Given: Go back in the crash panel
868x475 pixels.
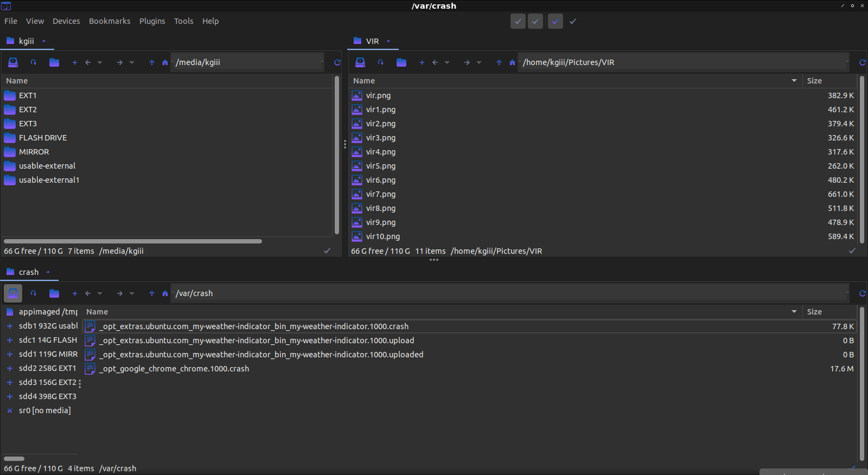Looking at the screenshot, I should pyautogui.click(x=88, y=293).
